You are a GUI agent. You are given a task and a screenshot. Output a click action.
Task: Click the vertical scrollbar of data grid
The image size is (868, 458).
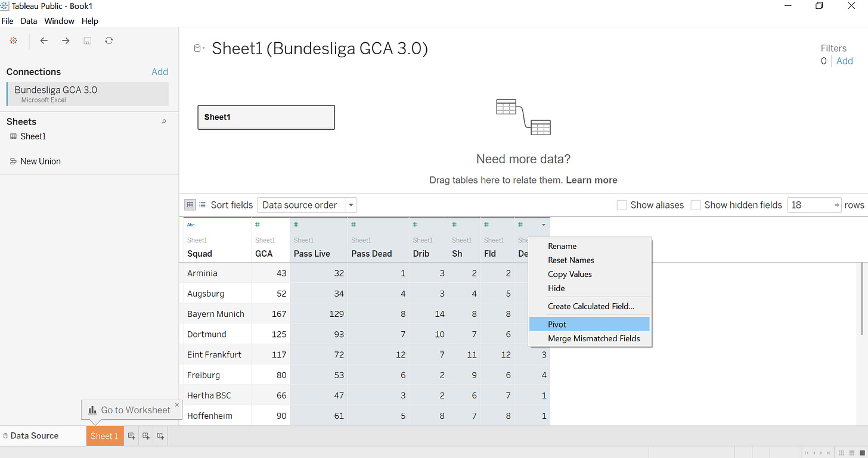(x=861, y=299)
